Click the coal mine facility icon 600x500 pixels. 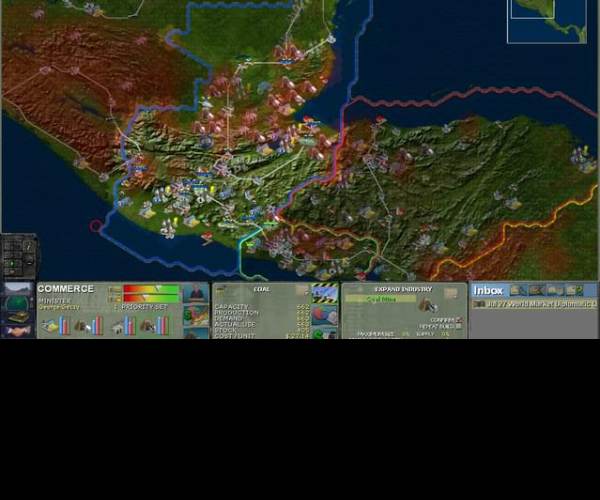(428, 306)
